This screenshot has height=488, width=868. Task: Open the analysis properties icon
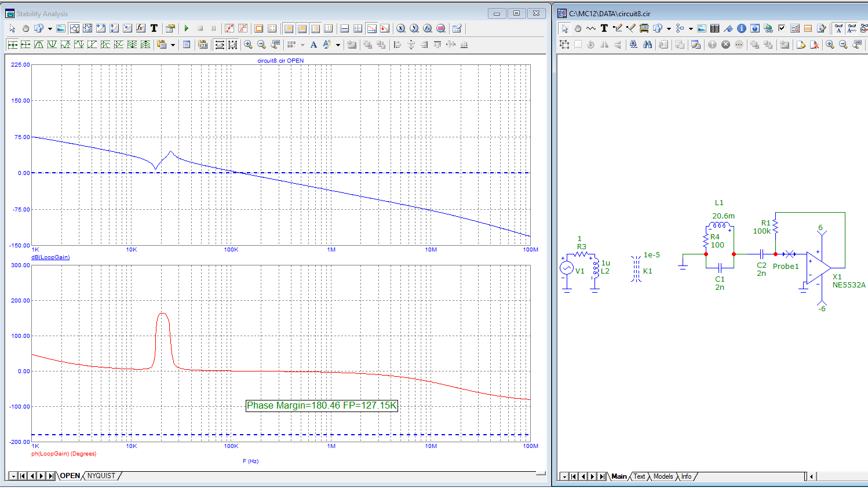pyautogui.click(x=170, y=28)
